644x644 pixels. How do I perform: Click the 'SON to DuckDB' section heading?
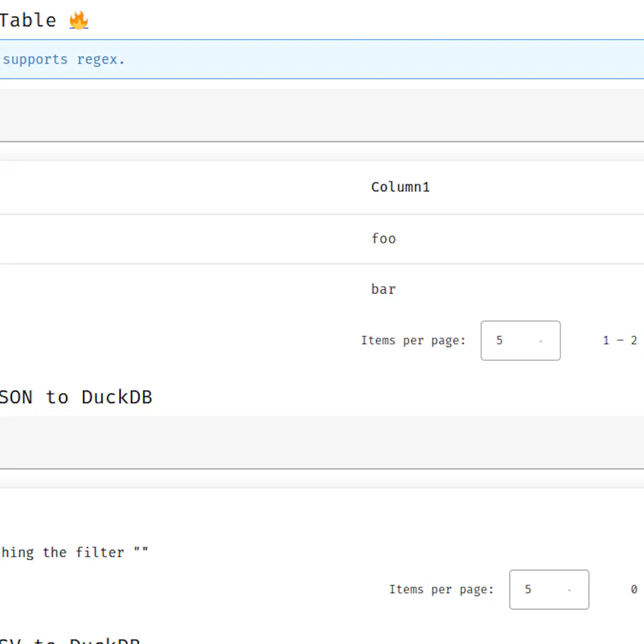[75, 397]
